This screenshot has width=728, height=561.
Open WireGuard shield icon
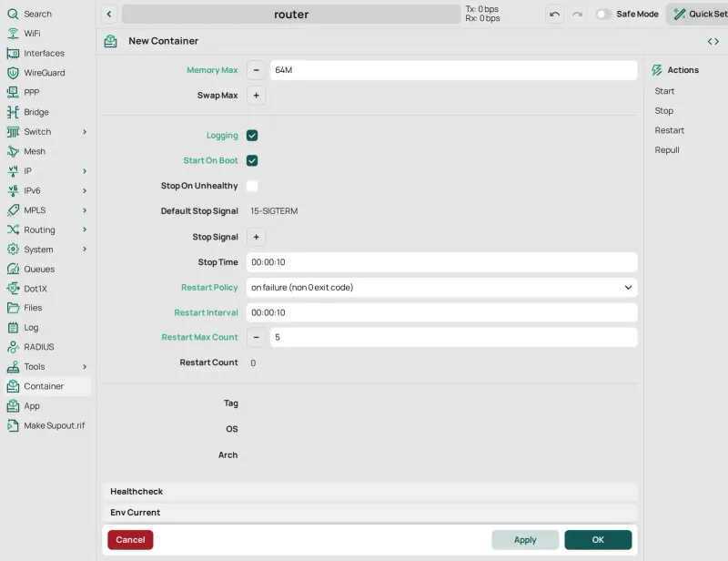point(13,73)
